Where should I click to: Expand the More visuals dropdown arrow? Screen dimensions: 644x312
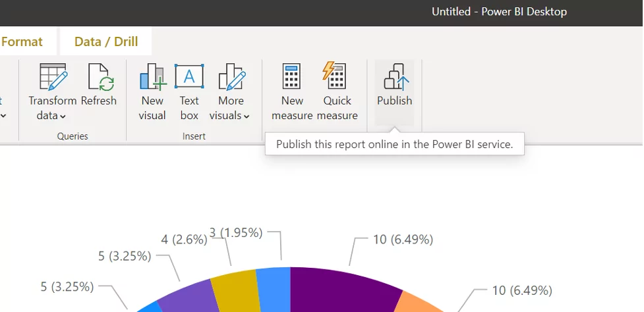point(247,117)
